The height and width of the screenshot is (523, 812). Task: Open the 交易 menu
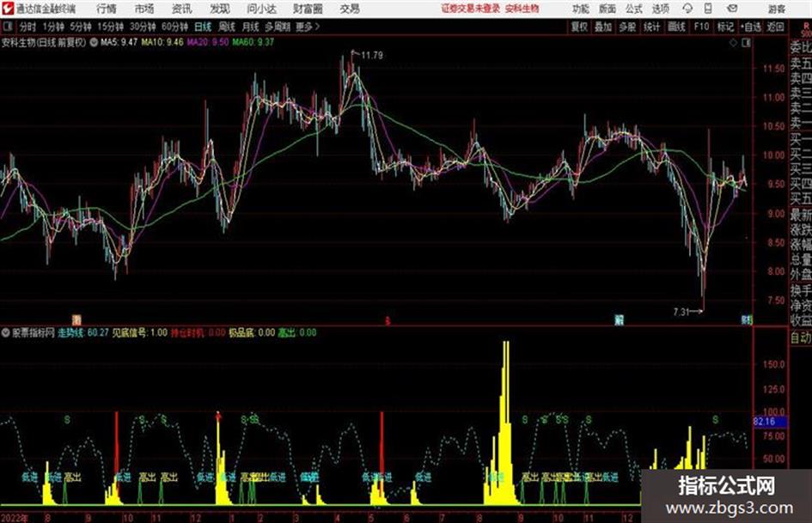tap(350, 9)
